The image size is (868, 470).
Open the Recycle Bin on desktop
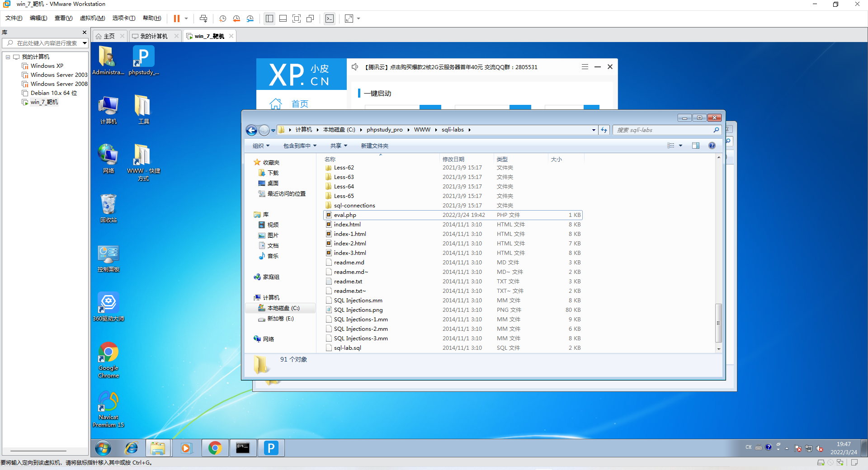point(108,208)
